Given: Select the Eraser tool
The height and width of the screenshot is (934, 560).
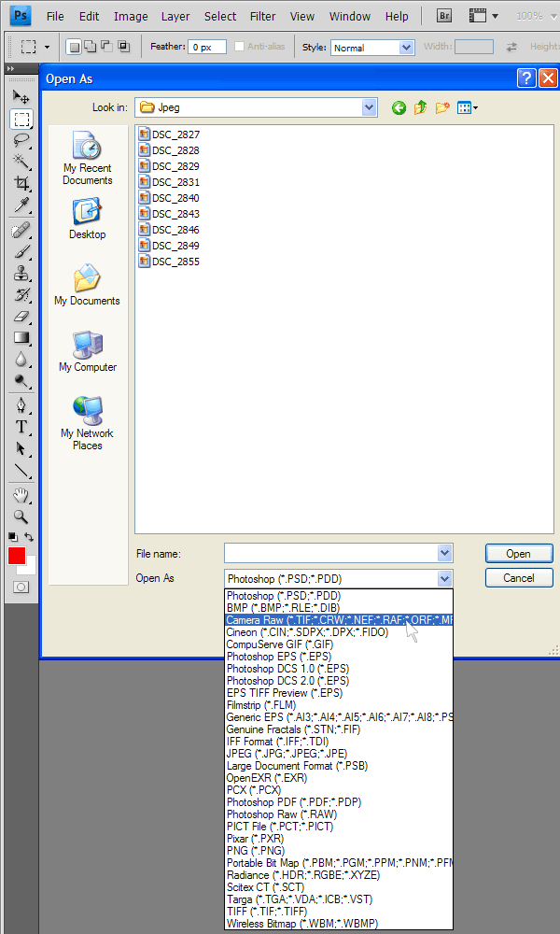Looking at the screenshot, I should coord(21,317).
